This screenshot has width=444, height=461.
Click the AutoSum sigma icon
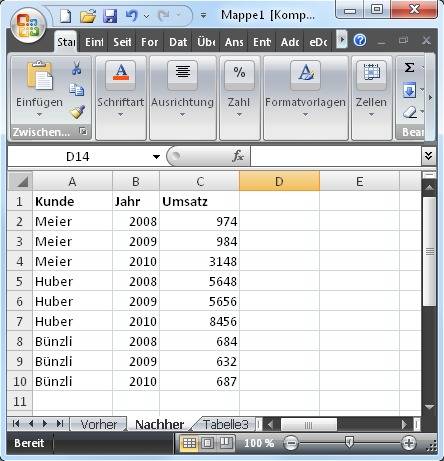click(x=409, y=68)
